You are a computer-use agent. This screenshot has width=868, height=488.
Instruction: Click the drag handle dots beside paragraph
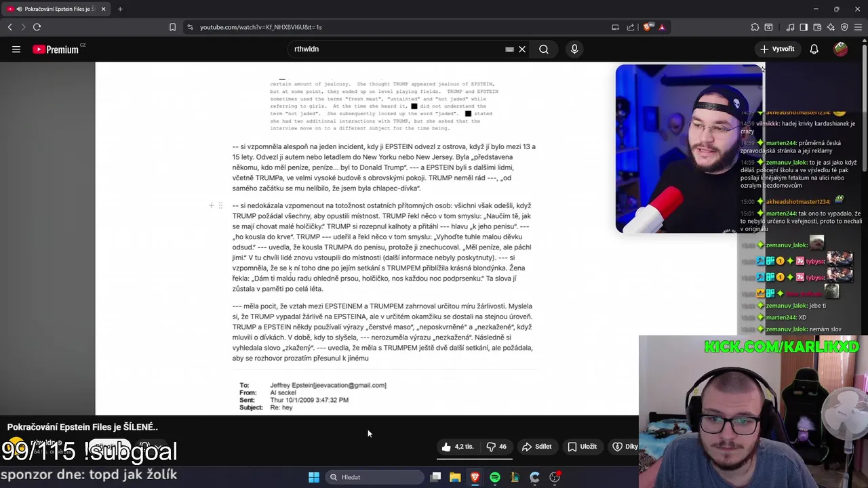(x=220, y=205)
